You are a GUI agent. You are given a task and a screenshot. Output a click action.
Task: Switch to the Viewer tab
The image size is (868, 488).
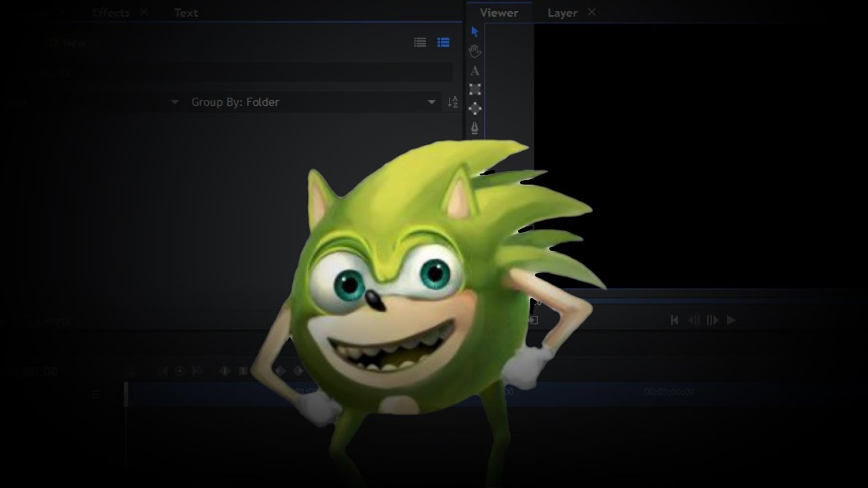point(499,13)
